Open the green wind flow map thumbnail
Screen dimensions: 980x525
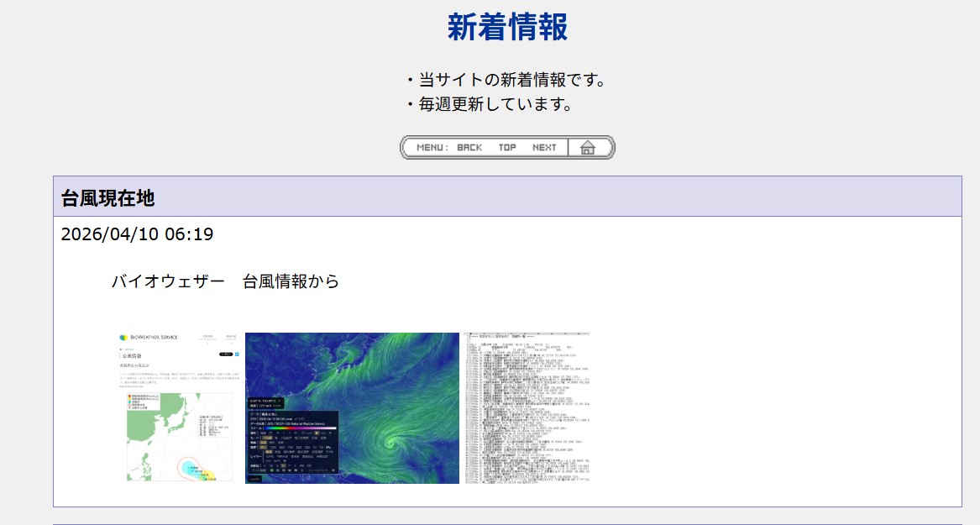point(352,407)
